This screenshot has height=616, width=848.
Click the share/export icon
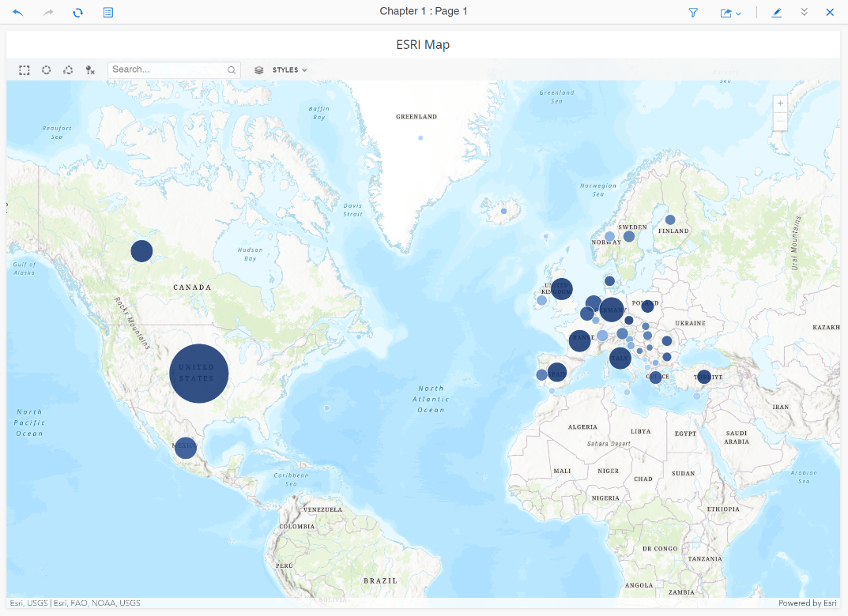[x=726, y=13]
